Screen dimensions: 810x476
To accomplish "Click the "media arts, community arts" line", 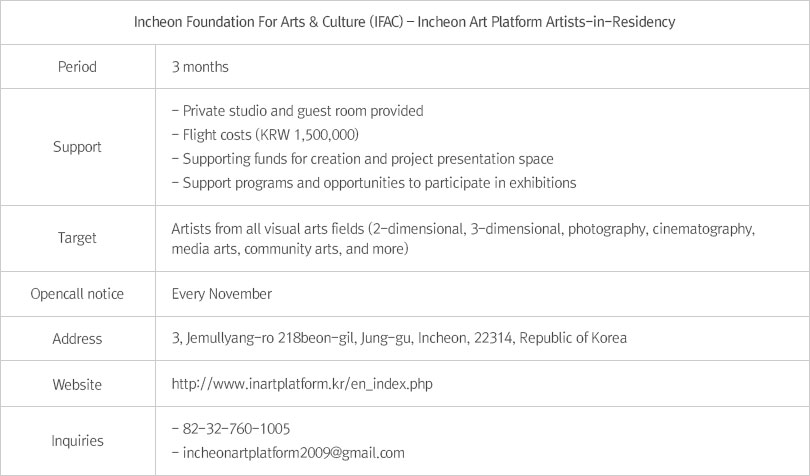I will [290, 248].
